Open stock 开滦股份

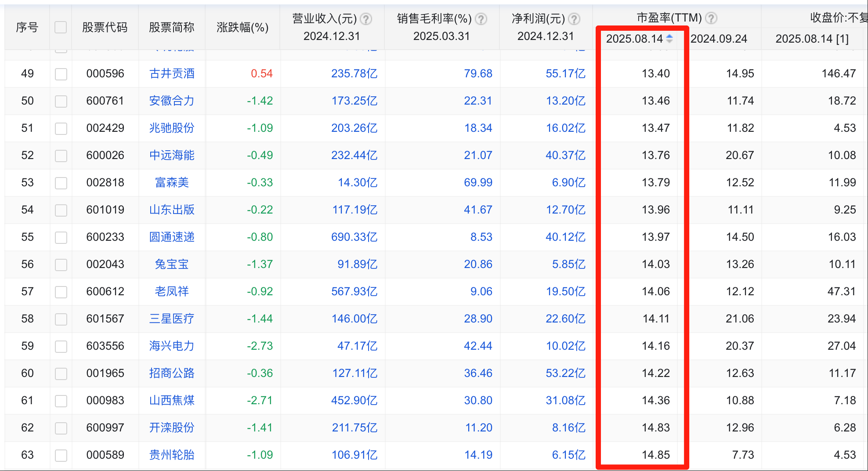tap(172, 428)
